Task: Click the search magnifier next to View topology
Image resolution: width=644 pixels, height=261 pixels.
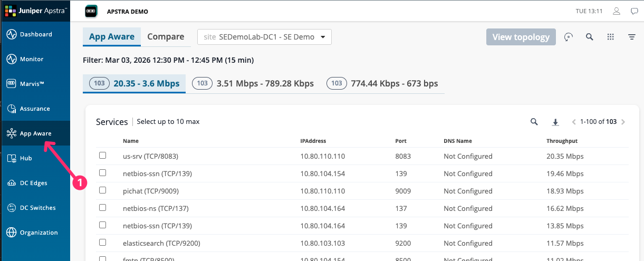Action: [590, 37]
